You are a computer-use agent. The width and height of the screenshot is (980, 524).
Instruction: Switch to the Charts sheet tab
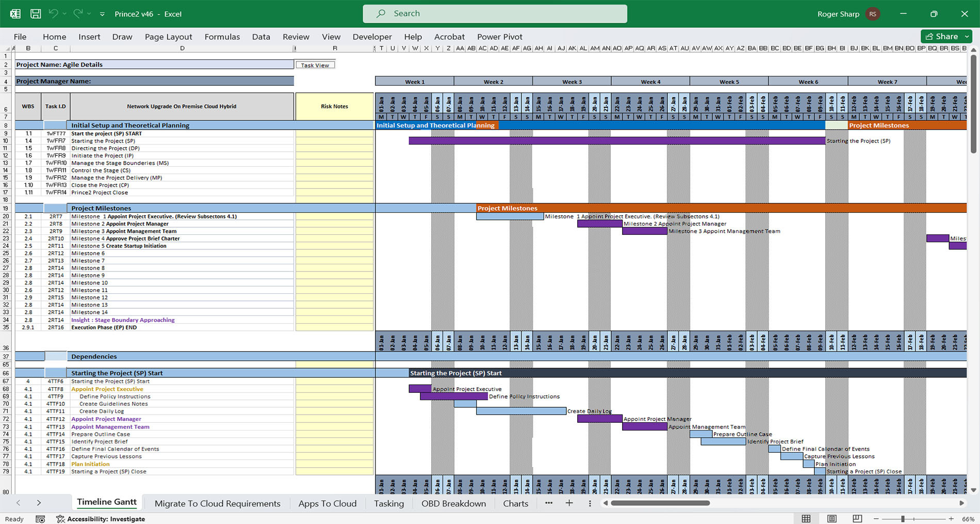[x=515, y=503]
